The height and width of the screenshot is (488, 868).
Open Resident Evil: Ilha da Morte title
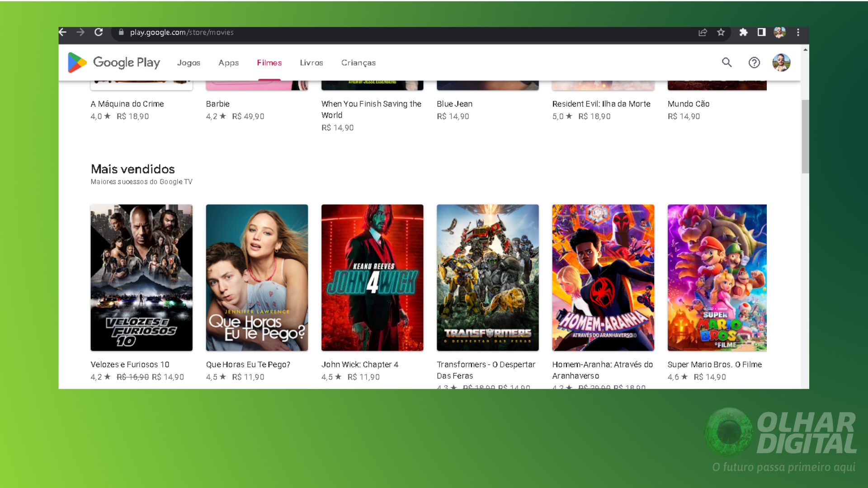click(601, 104)
